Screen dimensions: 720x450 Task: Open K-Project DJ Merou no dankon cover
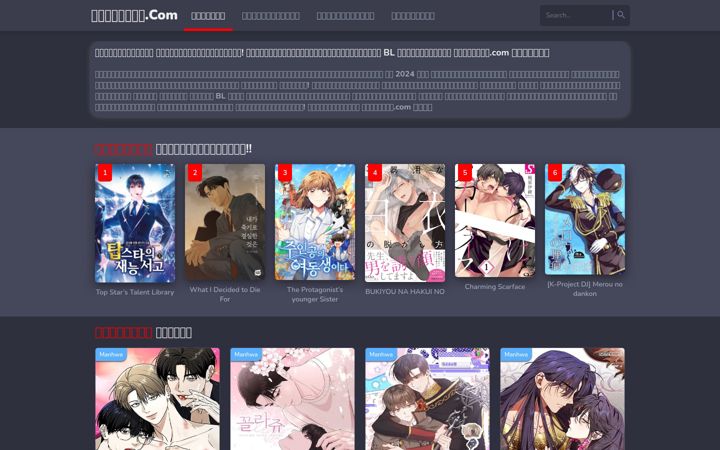[x=585, y=219]
